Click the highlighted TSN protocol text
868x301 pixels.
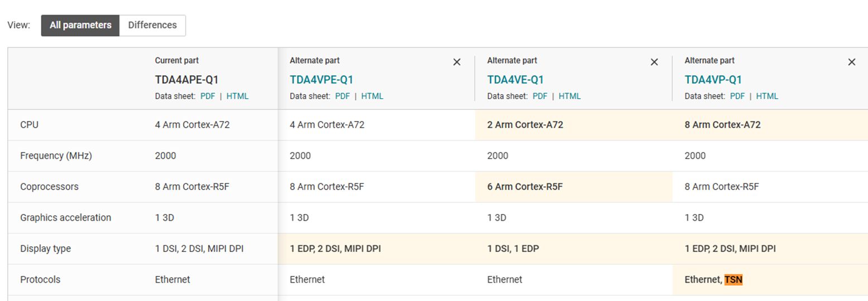point(733,279)
